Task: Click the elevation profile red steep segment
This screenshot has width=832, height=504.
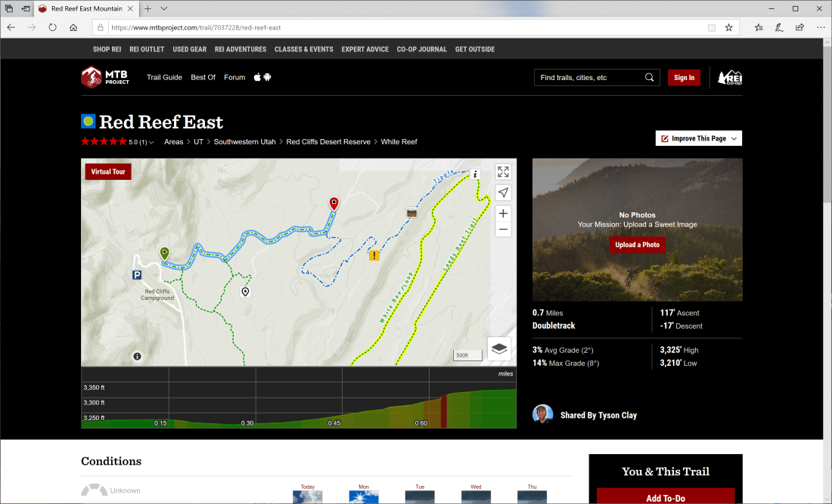Action: click(x=444, y=410)
